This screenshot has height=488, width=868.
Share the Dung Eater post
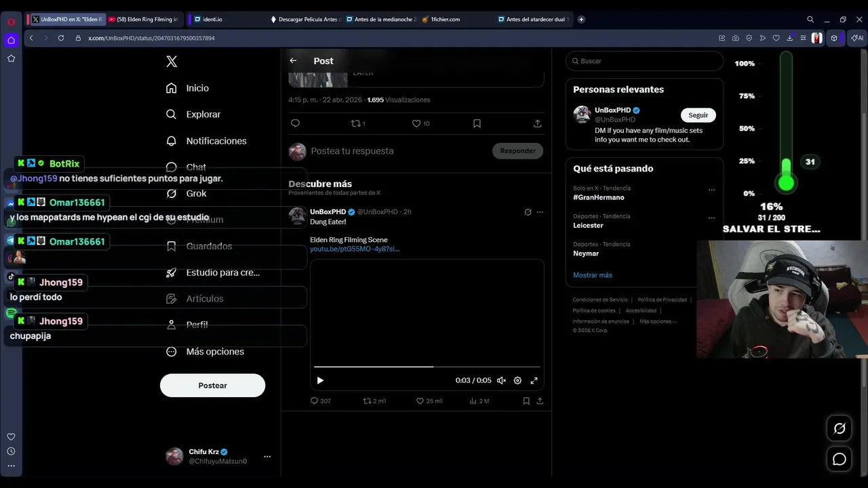(x=540, y=401)
